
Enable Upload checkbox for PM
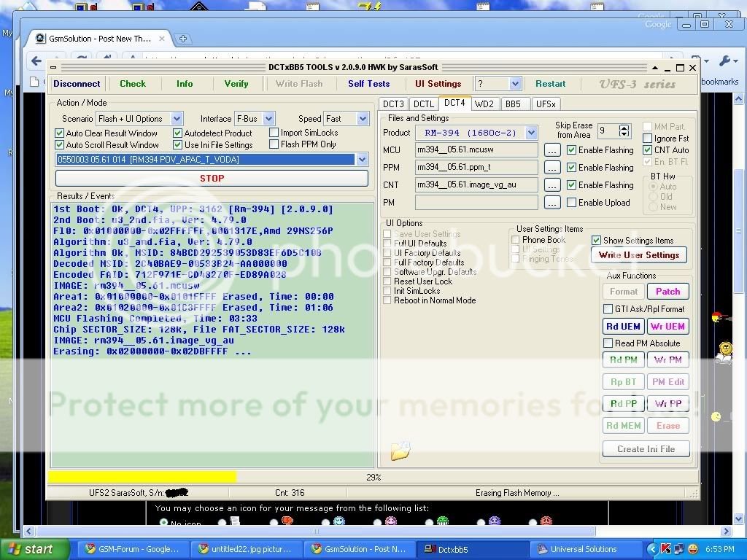[571, 203]
